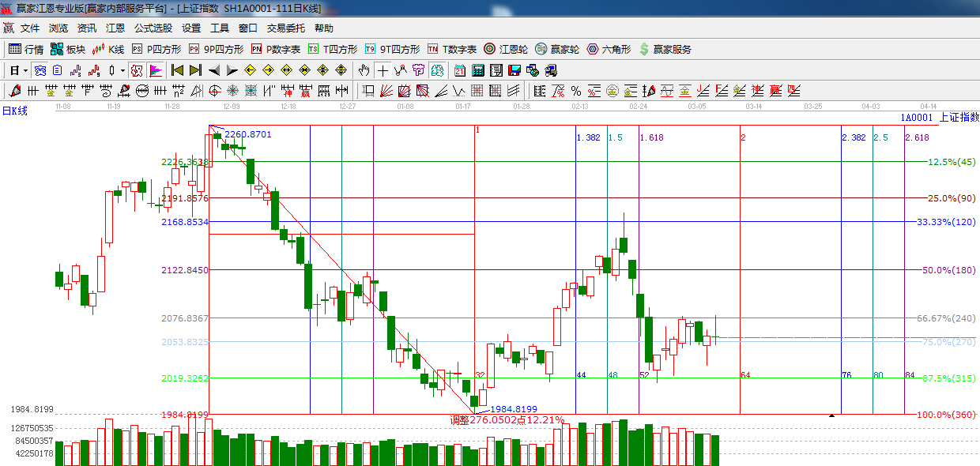Screen dimensions: 980x466
Task: Toggle the 9P四方形 square view
Action: click(217, 49)
